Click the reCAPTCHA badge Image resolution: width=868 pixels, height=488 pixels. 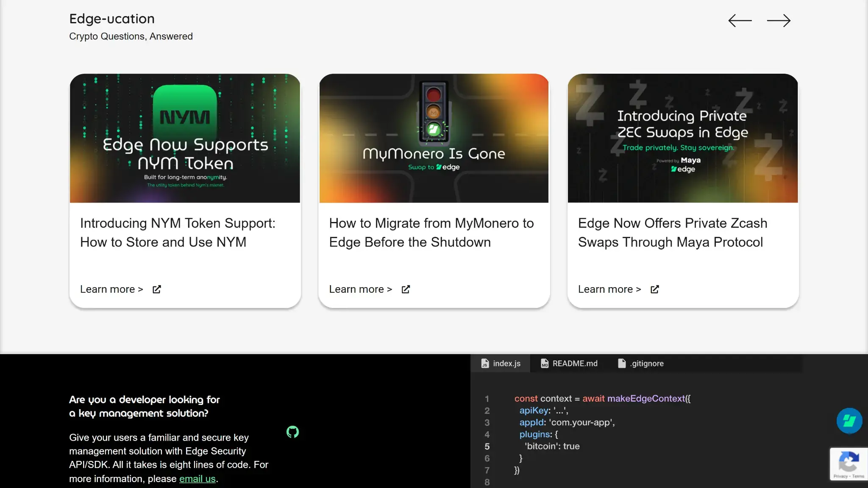pyautogui.click(x=849, y=464)
